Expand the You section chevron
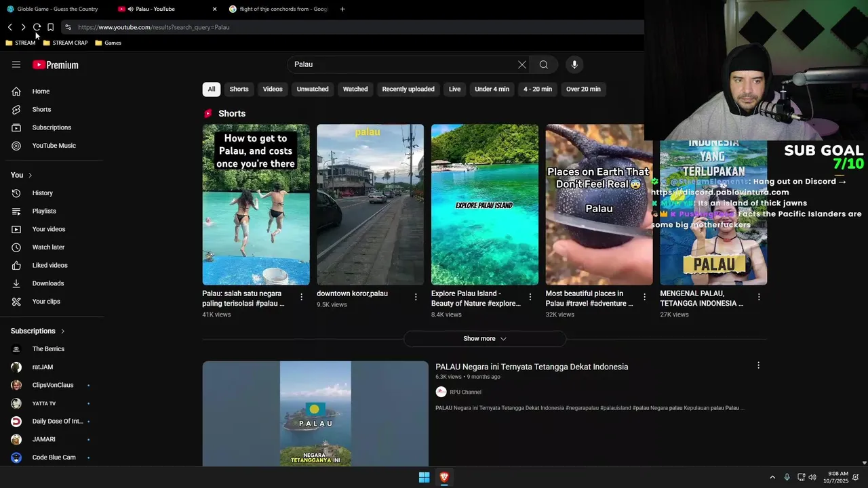868x488 pixels. (30, 175)
